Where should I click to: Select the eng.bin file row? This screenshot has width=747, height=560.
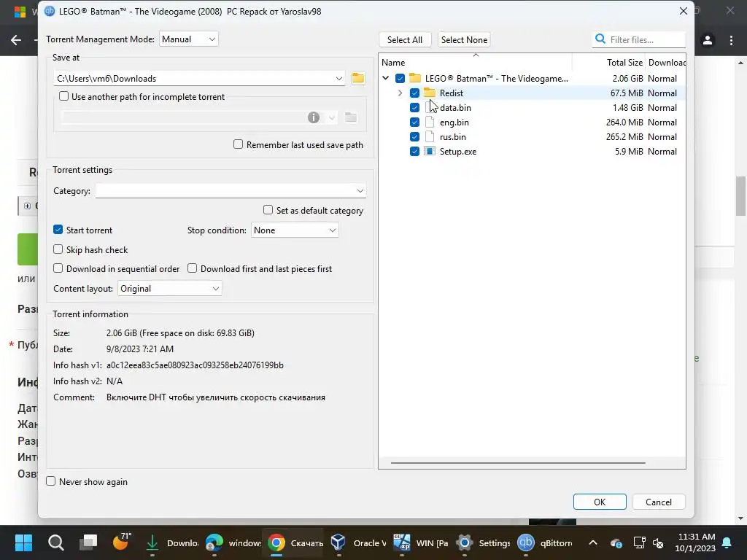click(532, 122)
